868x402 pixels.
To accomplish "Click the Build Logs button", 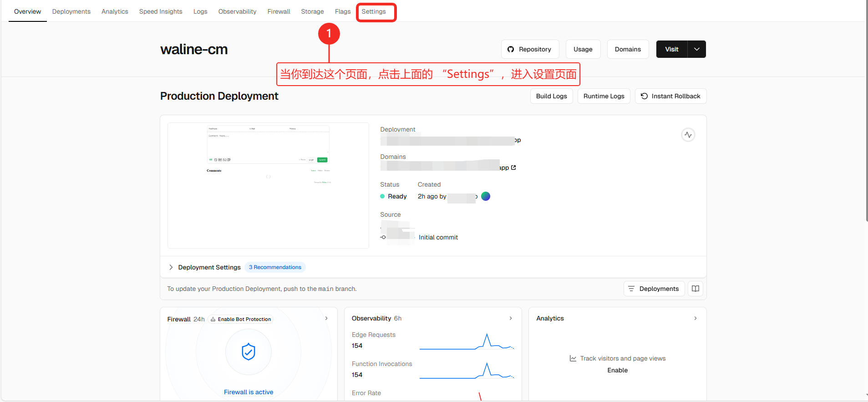I will click(x=551, y=96).
